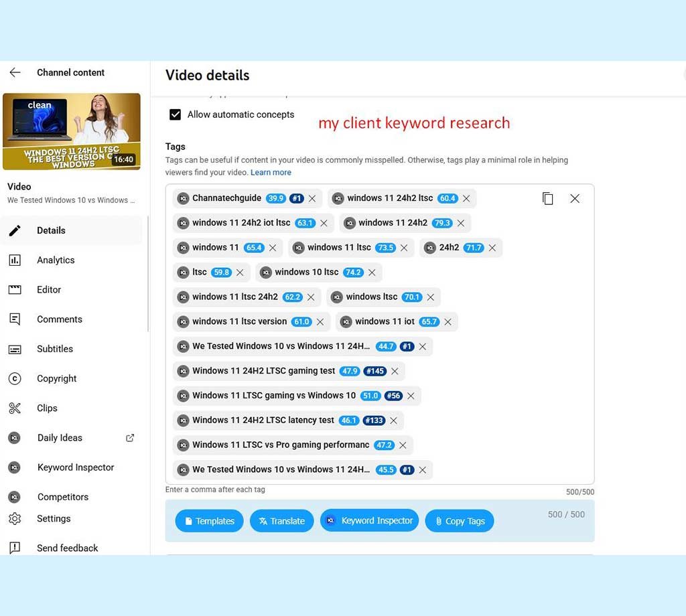Click the Send feedback icon

coord(15,548)
